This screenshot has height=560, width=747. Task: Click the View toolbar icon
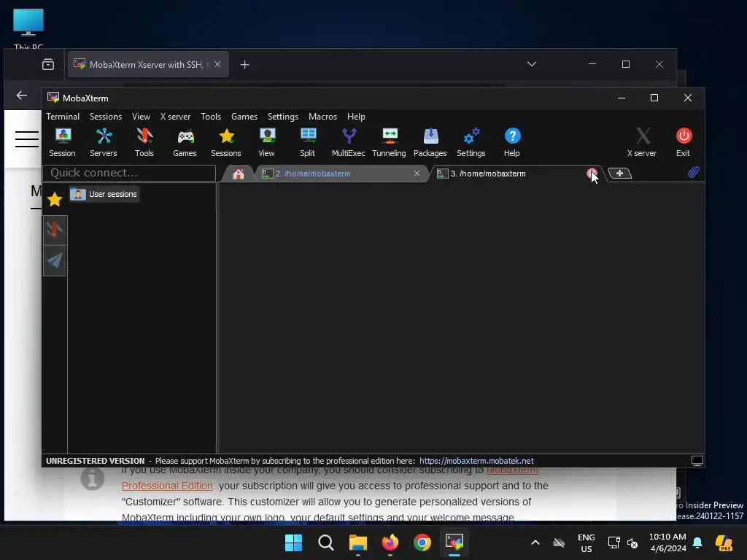click(x=267, y=142)
